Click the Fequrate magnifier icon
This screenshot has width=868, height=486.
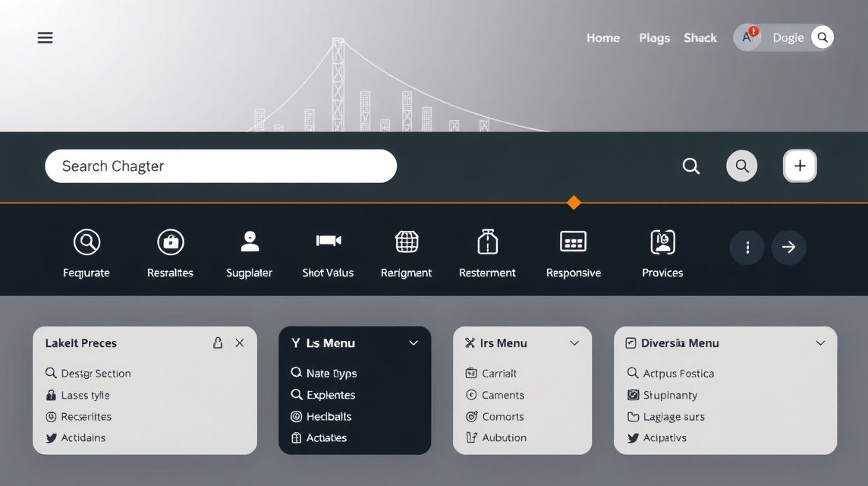[87, 242]
